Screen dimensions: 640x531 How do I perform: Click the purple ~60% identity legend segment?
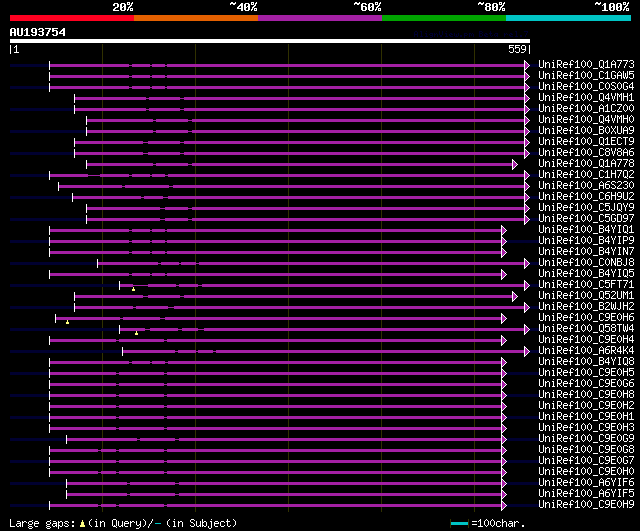tap(320, 18)
